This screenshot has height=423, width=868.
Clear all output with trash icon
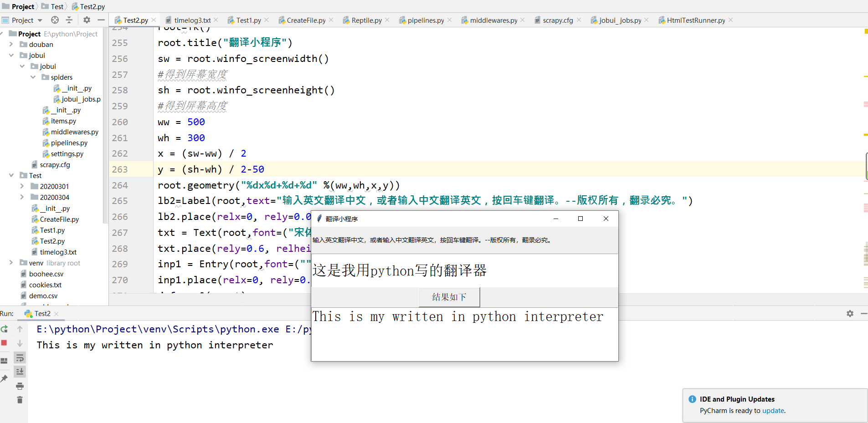(20, 400)
